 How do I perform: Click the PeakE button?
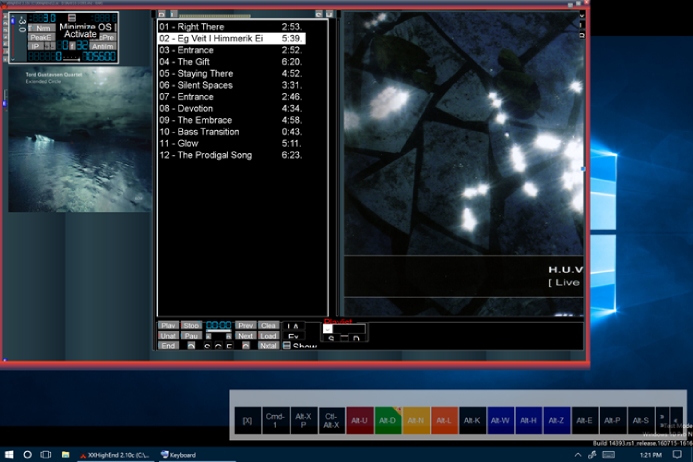click(x=42, y=37)
